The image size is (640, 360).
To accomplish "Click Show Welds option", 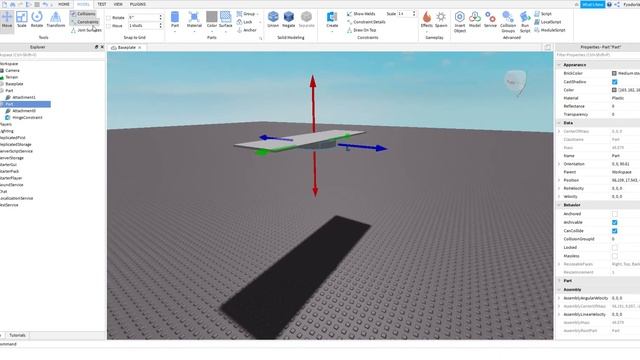I will [x=361, y=14].
